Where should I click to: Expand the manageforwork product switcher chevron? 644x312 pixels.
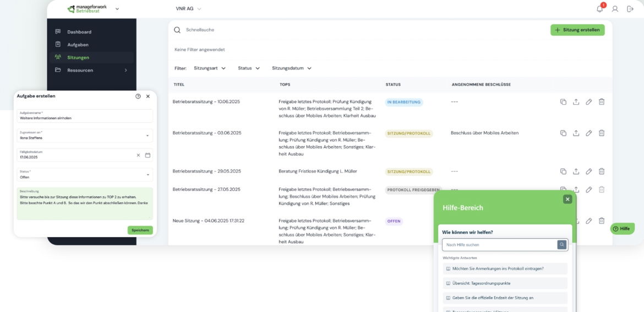117,9
